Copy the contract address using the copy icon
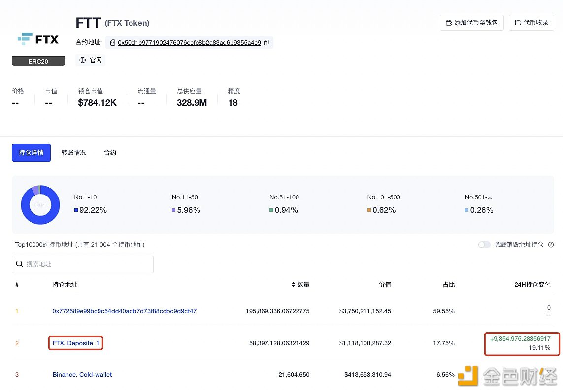Image resolution: width=563 pixels, height=392 pixels. (266, 43)
